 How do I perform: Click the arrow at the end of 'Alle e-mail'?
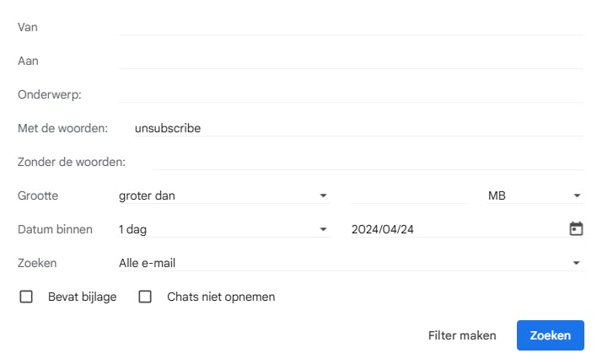(x=577, y=263)
